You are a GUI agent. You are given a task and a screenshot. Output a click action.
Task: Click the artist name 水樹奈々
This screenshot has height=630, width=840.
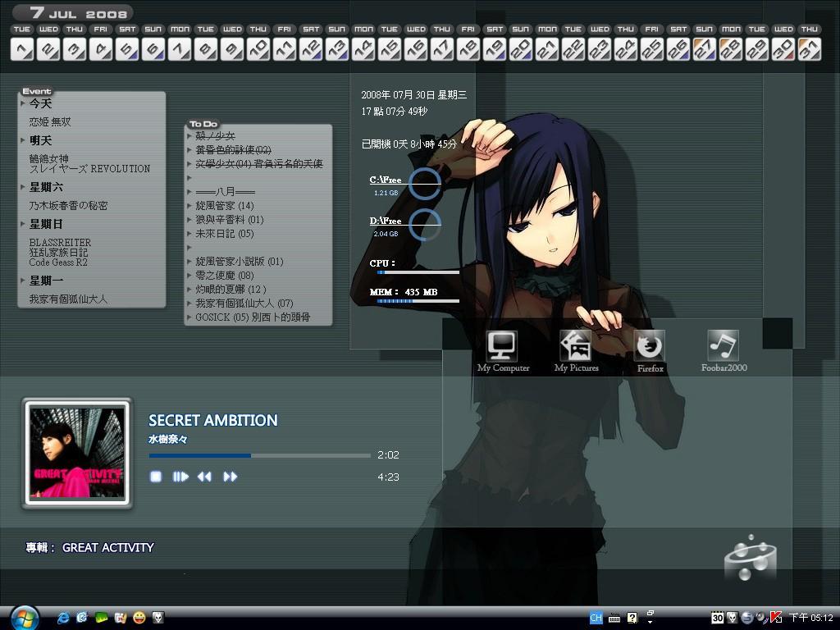(167, 439)
